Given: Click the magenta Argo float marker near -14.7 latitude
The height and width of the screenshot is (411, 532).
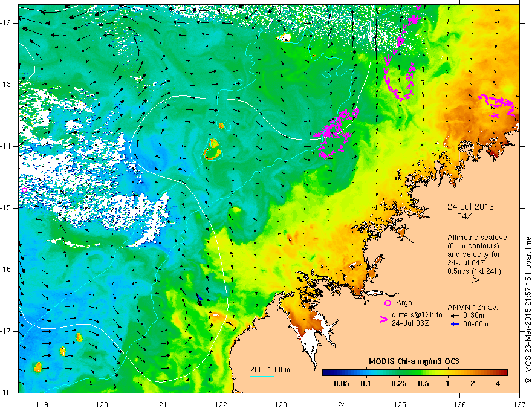Looking at the screenshot, I should pyautogui.click(x=24, y=190).
